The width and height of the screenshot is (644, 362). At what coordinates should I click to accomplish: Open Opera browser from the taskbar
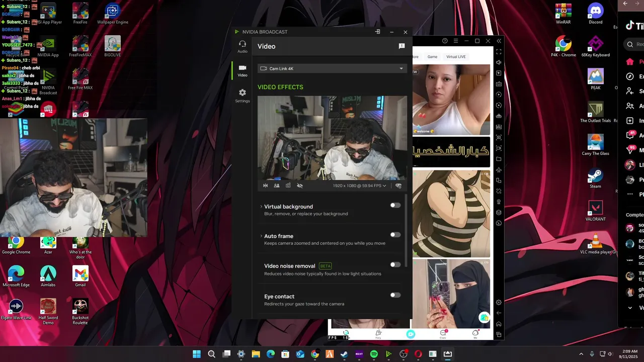click(x=418, y=354)
